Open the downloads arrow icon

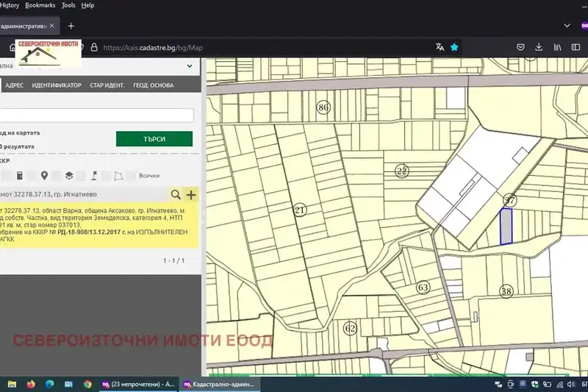[539, 47]
